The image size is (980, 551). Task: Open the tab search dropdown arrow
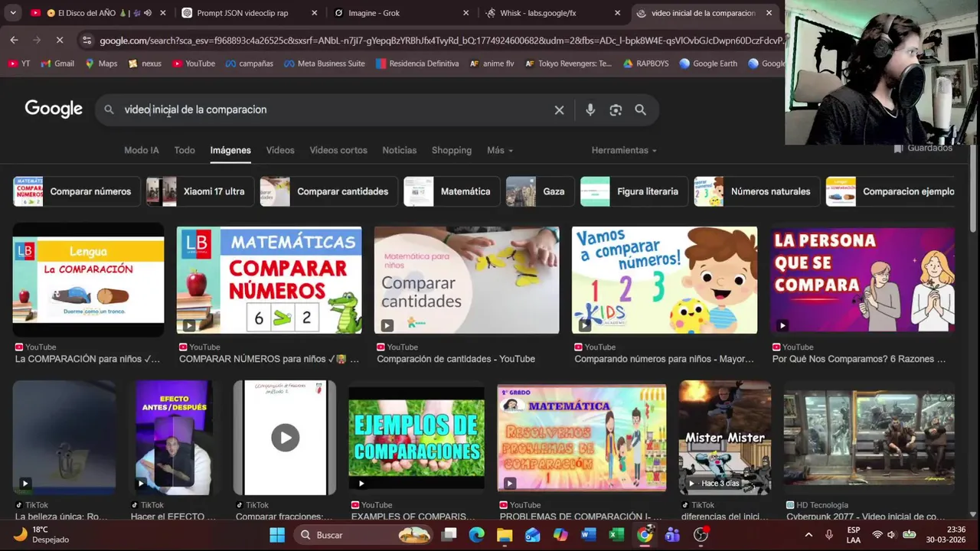click(x=12, y=13)
